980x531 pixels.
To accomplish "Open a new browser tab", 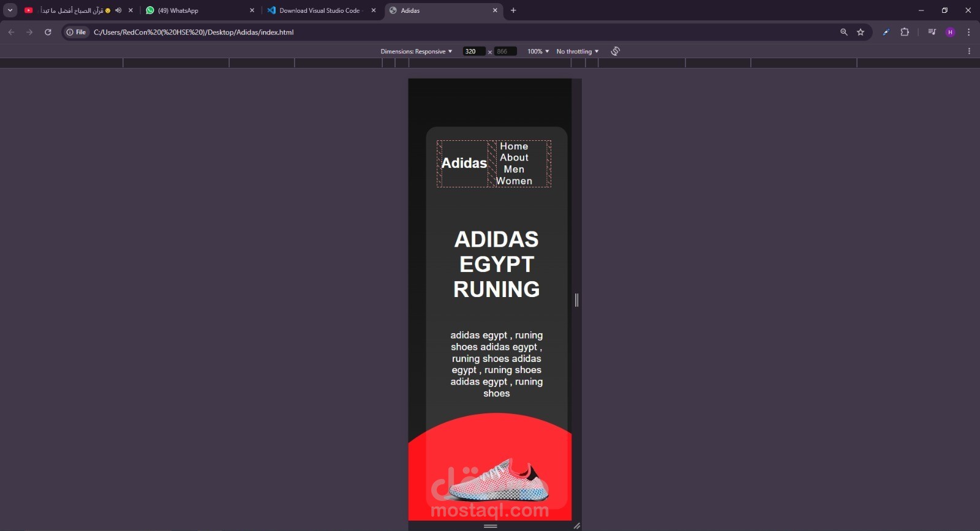I will 513,10.
